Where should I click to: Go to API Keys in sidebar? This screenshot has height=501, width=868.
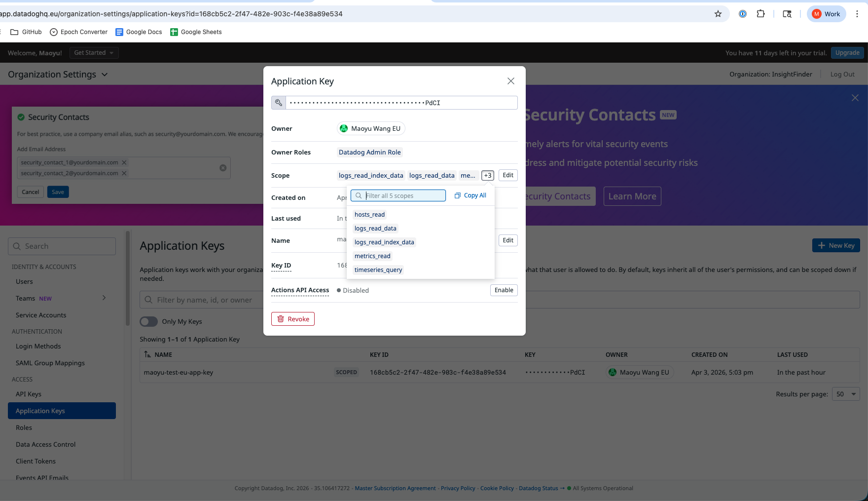(x=29, y=394)
